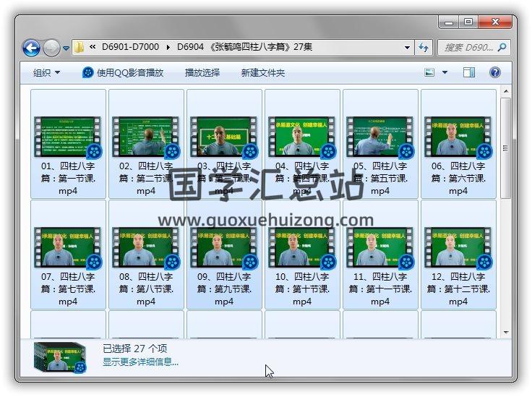Viewport: 532px width, 397px height.
Task: Open recent pages dropdown arrow
Action: (66, 48)
